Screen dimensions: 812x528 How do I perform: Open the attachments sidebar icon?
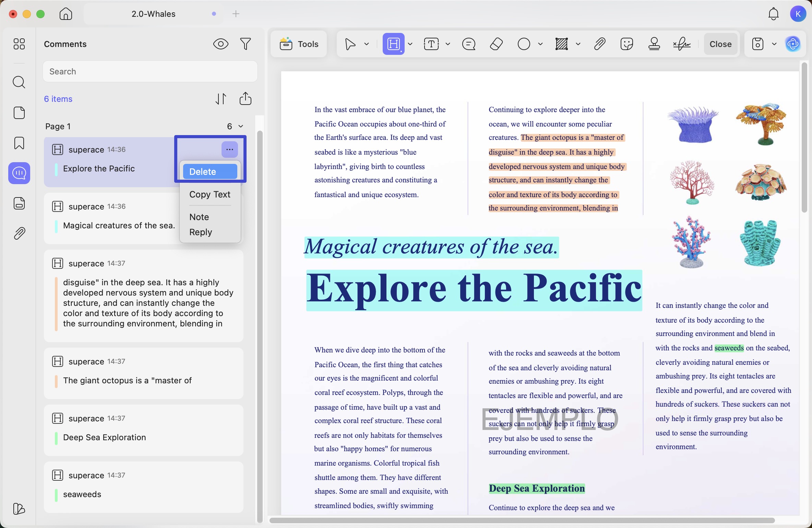pyautogui.click(x=19, y=233)
